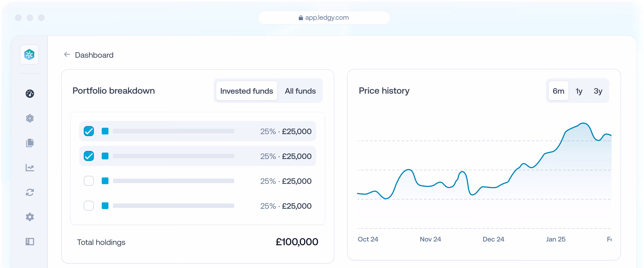Open the documents icon in sidebar

tap(30, 143)
